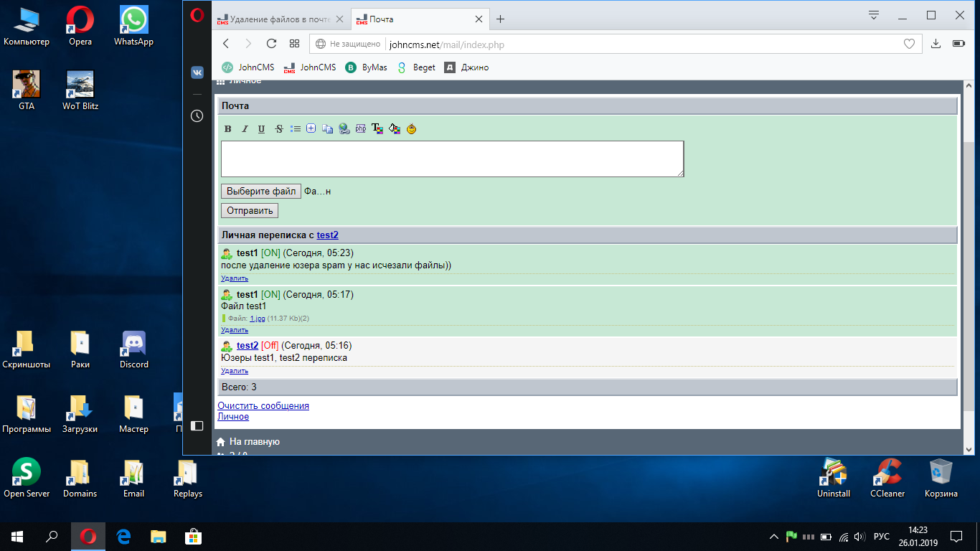This screenshot has height=551, width=980.
Task: Delete the 05:16 message from test2
Action: 235,371
